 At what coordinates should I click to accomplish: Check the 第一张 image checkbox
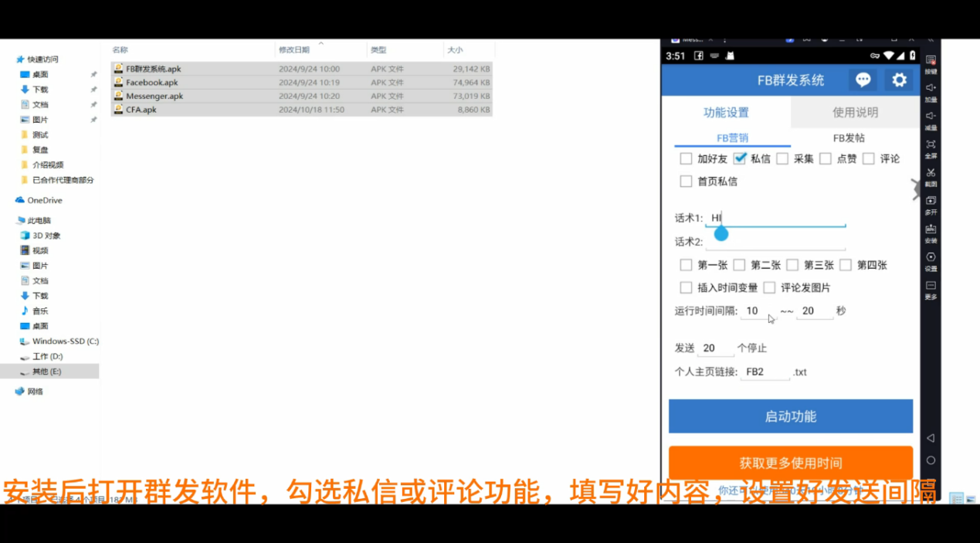[686, 265]
